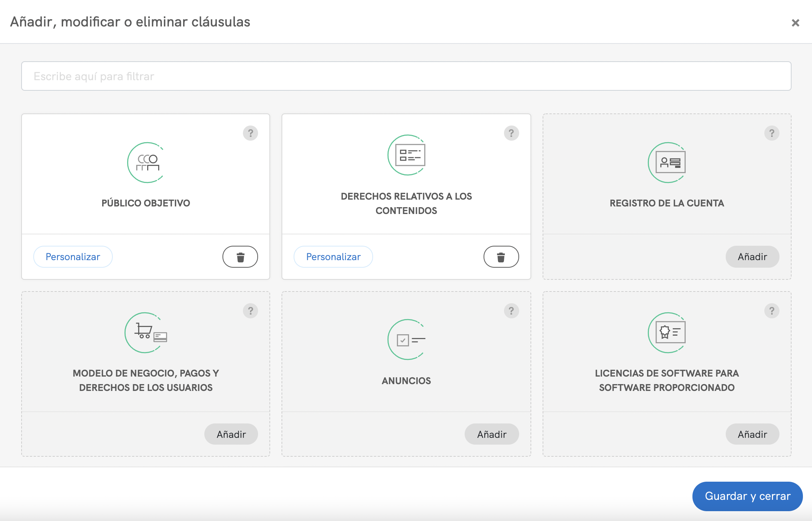This screenshot has width=812, height=521.
Task: Click the Público Objetivo audience icon
Action: [146, 163]
